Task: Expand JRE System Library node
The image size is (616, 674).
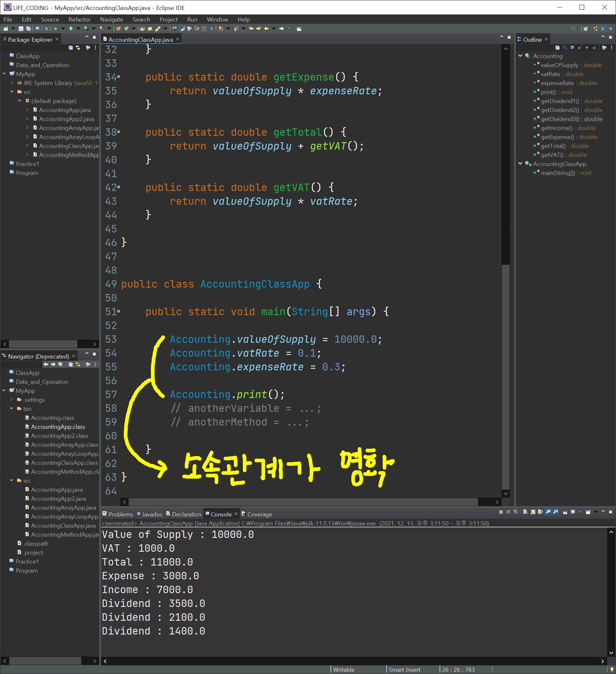Action: pyautogui.click(x=12, y=83)
